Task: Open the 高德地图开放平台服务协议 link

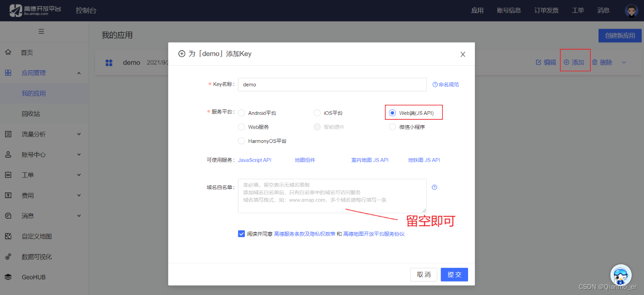Action: (x=374, y=234)
